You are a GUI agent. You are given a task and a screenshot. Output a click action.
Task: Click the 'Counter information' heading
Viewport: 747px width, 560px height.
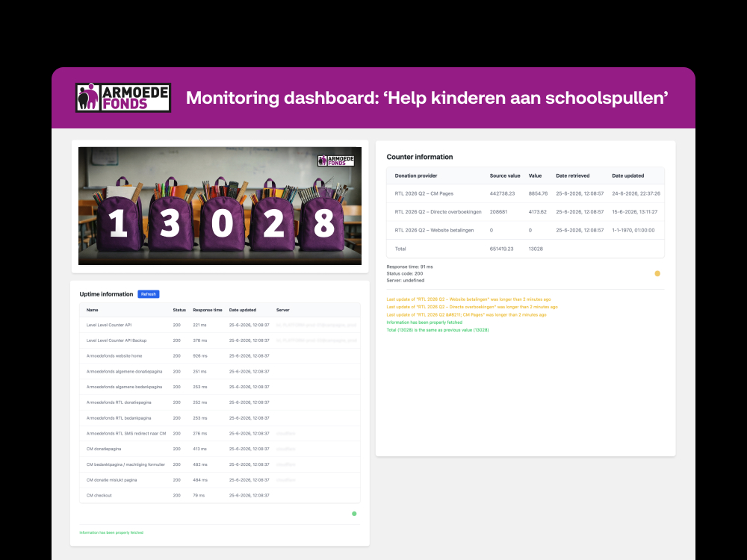click(x=420, y=157)
